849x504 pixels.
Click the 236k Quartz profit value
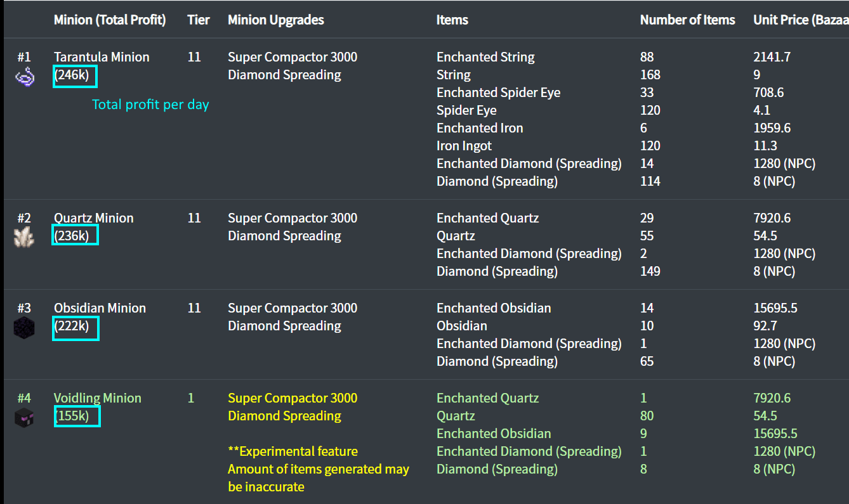(x=76, y=236)
